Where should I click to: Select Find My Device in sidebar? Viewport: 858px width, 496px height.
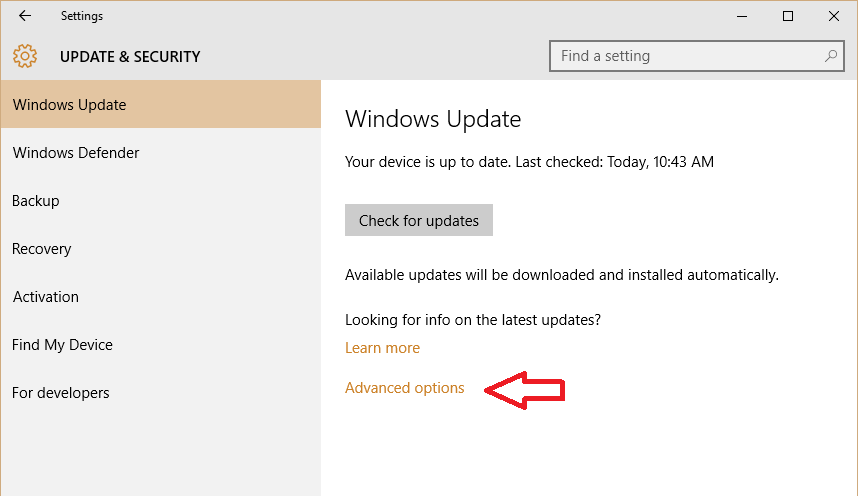pyautogui.click(x=161, y=345)
